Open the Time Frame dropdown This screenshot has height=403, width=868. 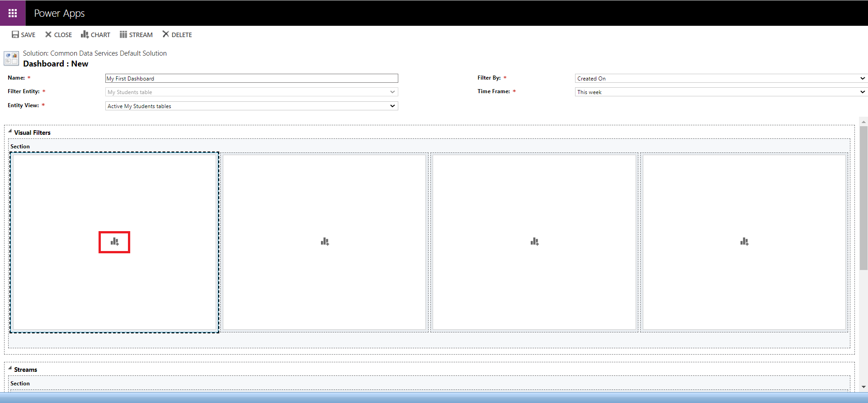[721, 92]
